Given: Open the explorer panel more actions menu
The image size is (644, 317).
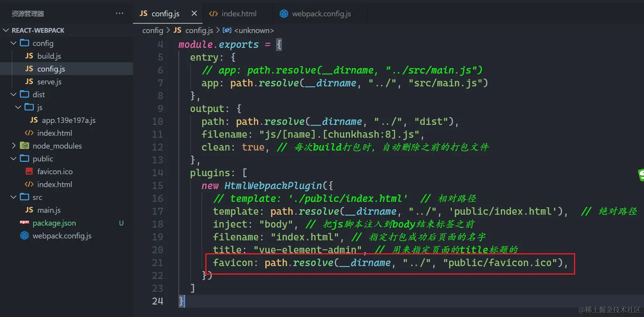Looking at the screenshot, I should point(119,13).
